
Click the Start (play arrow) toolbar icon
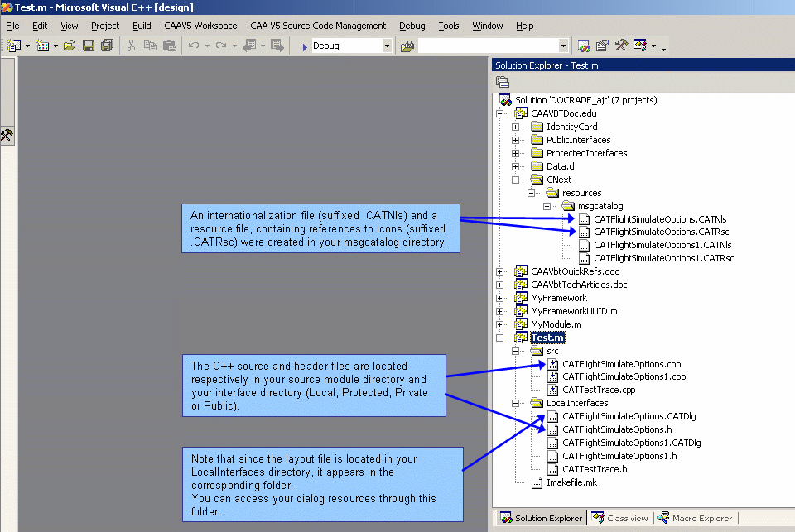(x=305, y=46)
